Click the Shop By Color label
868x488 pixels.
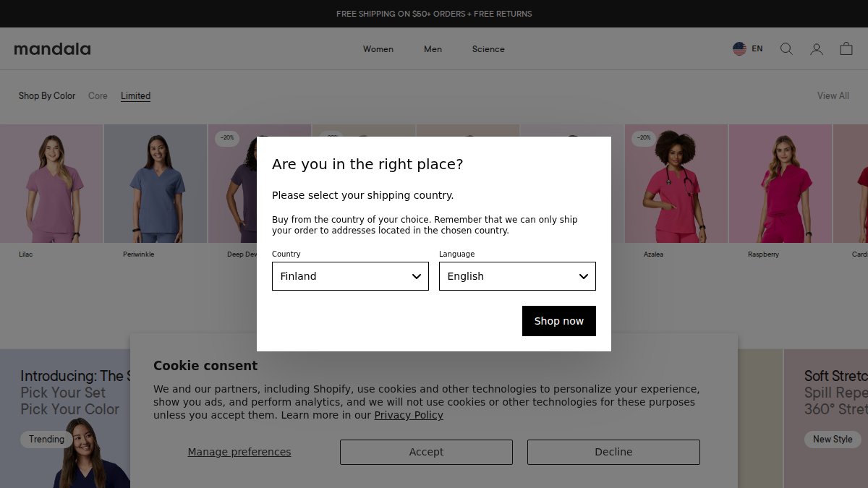pos(47,95)
